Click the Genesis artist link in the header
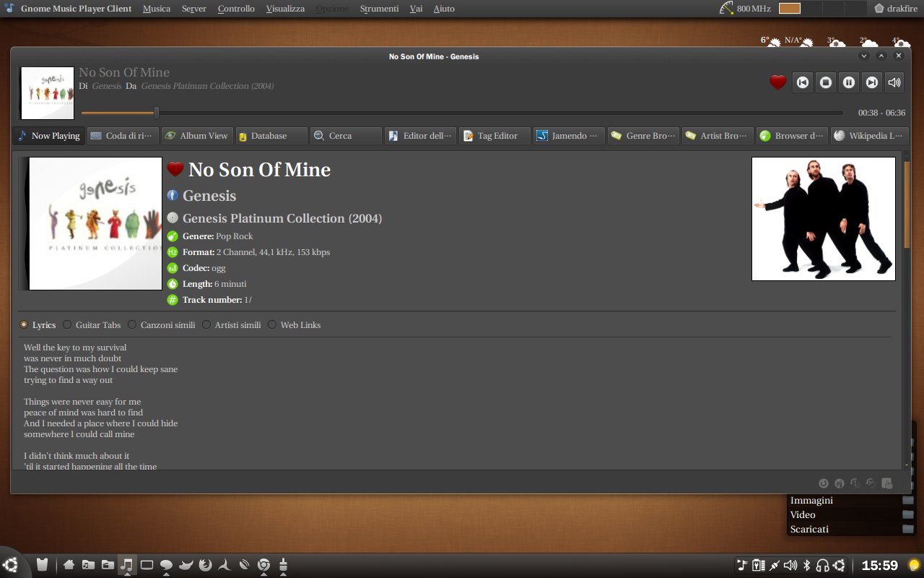This screenshot has height=578, width=924. coord(107,86)
